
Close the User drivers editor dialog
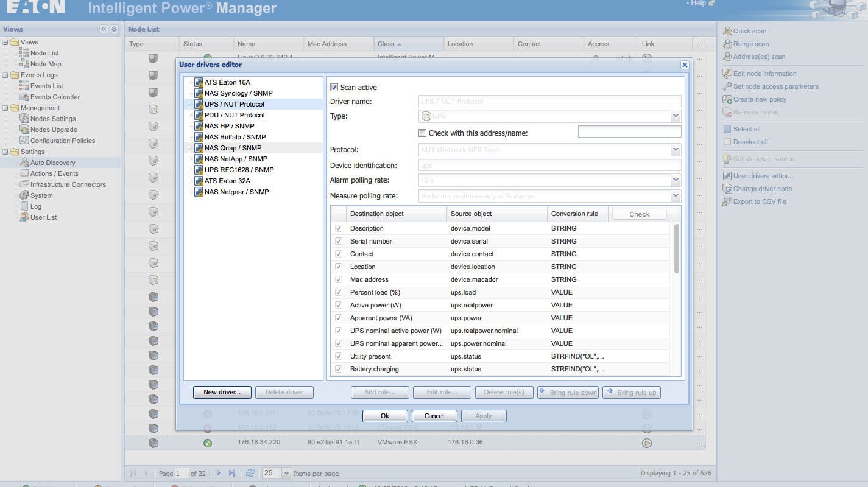click(x=685, y=65)
